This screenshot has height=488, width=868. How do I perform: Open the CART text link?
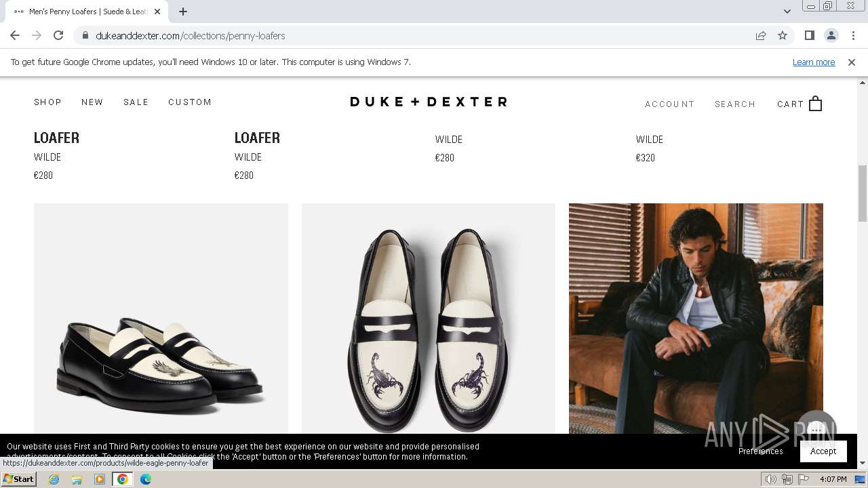[x=790, y=104]
